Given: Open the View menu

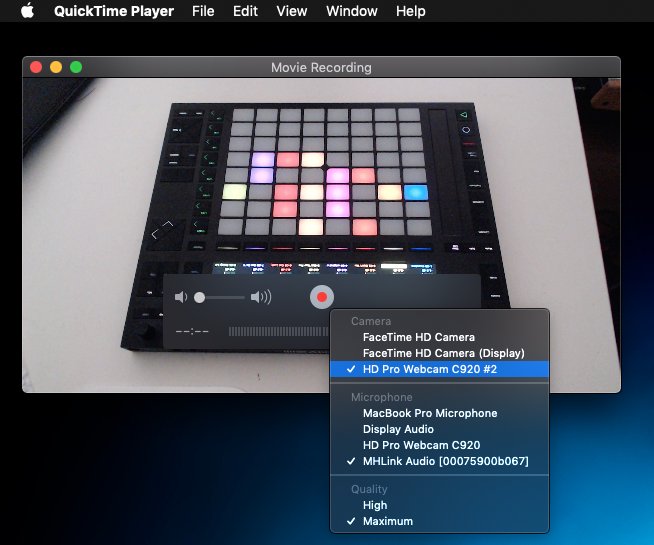Looking at the screenshot, I should coord(292,11).
